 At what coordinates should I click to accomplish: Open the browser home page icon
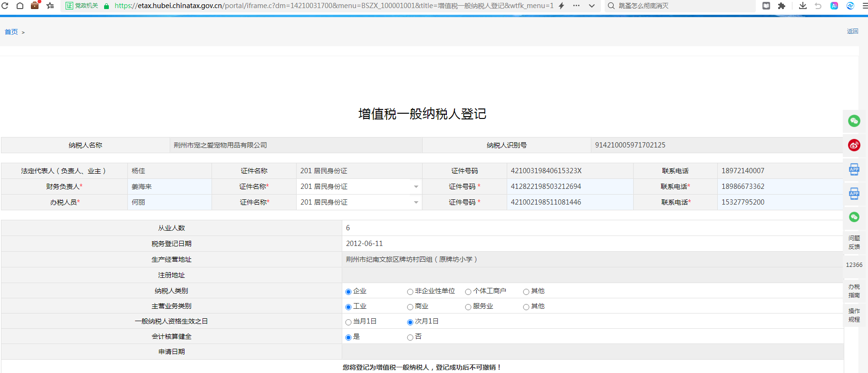[20, 6]
